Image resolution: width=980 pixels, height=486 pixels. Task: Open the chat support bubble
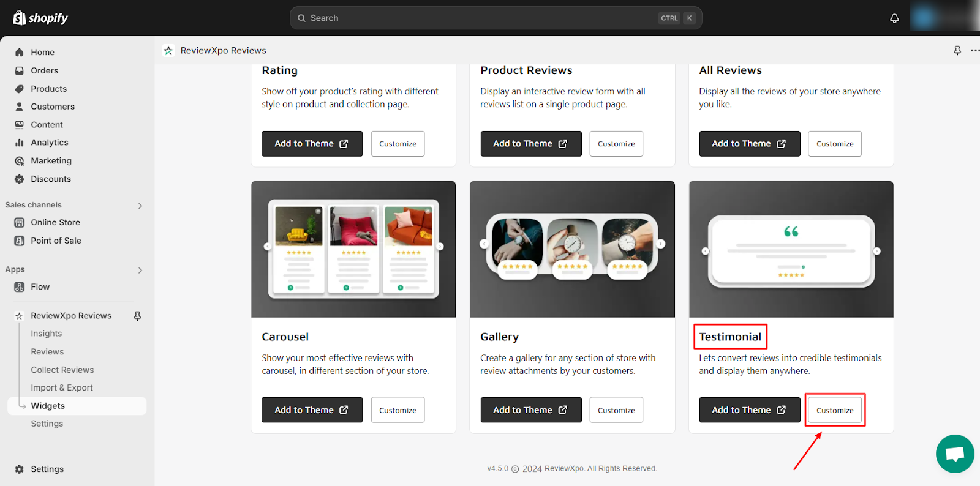coord(955,454)
